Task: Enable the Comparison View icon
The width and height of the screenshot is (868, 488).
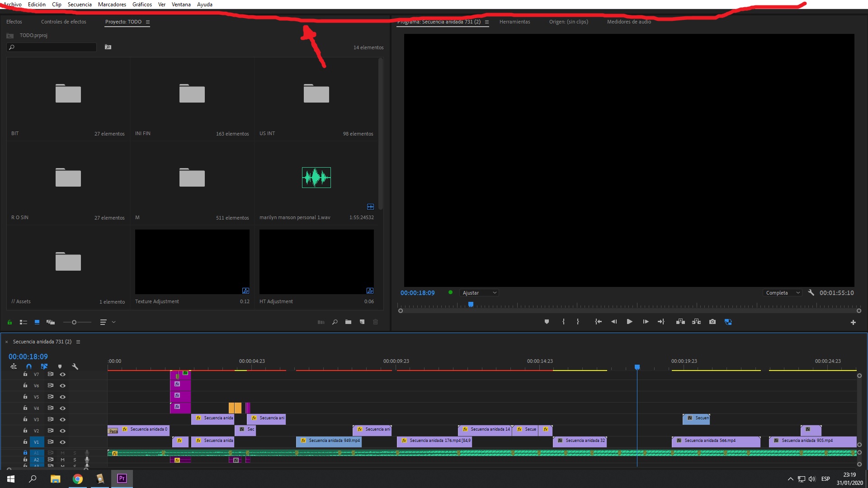Action: pyautogui.click(x=728, y=322)
